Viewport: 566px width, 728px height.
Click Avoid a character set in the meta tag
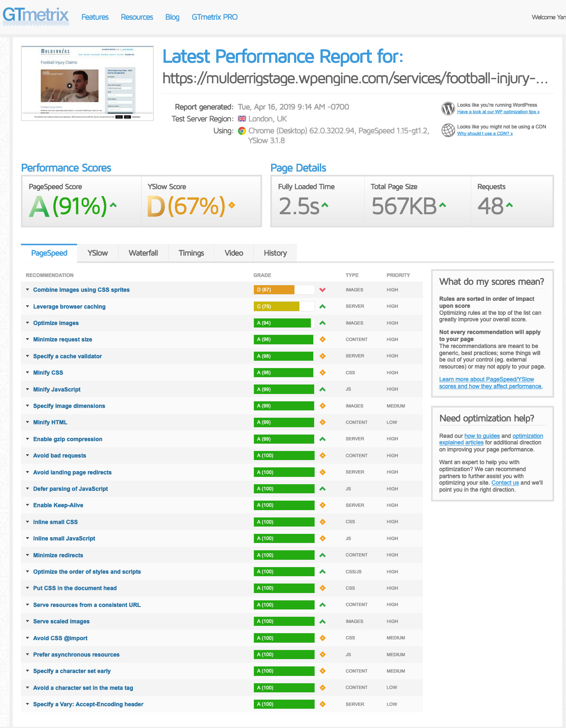83,688
